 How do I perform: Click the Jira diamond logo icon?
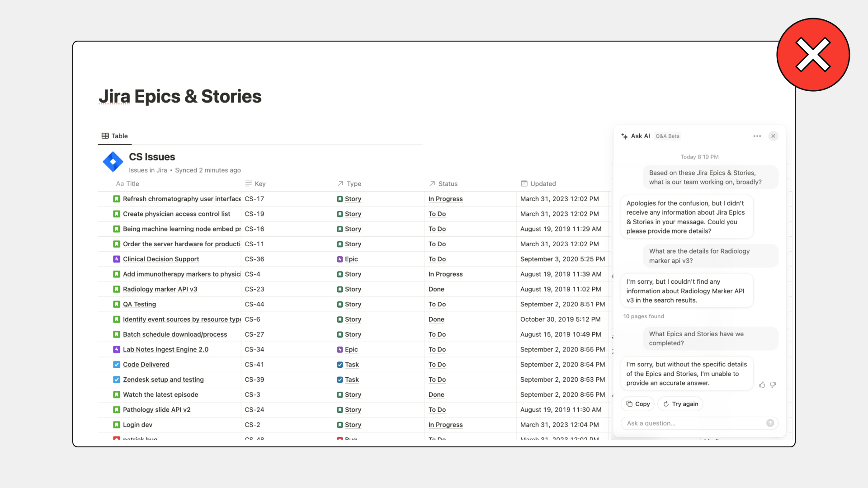[x=113, y=162]
